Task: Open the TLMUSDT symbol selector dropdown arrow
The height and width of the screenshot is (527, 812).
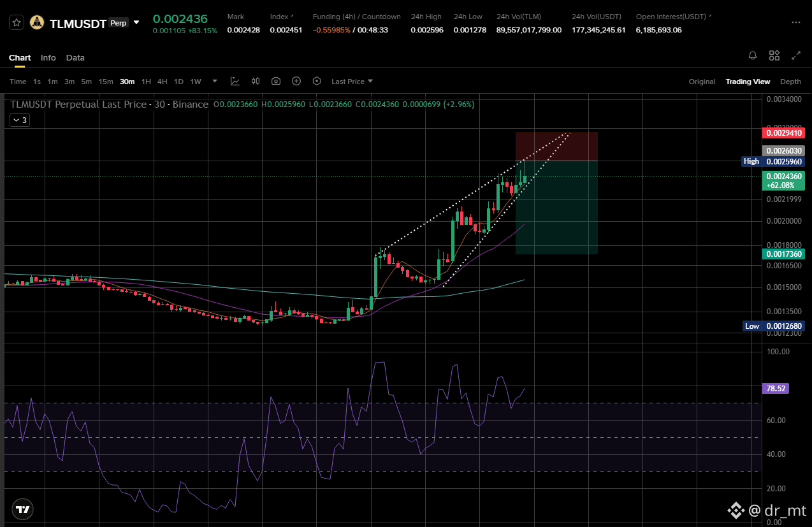Action: pos(136,22)
